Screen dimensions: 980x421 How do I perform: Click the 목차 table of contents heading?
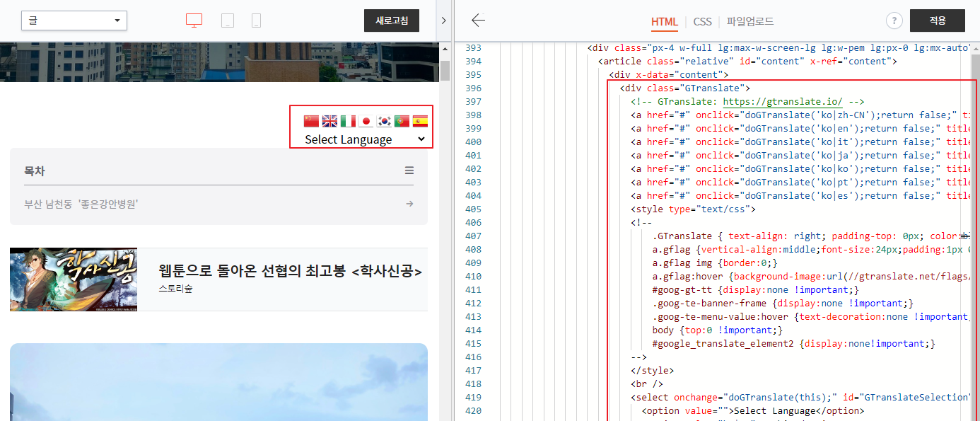(35, 171)
